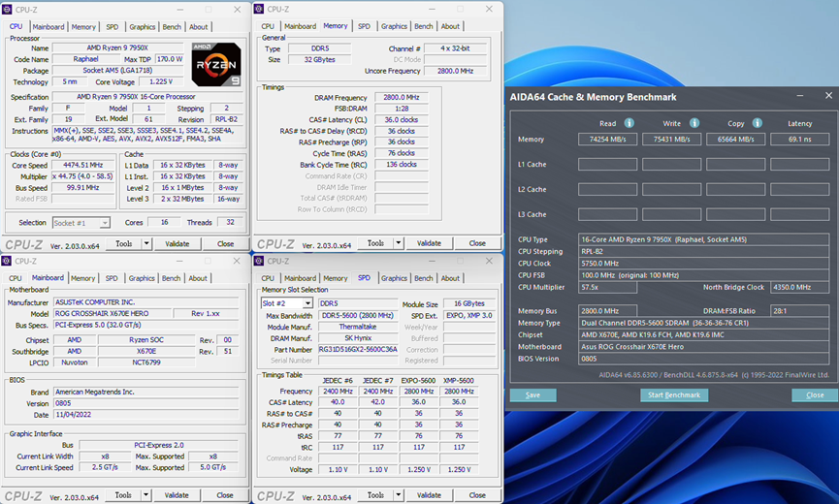Click the Module Size value 16 GBytes
839x504 pixels.
coord(469,303)
